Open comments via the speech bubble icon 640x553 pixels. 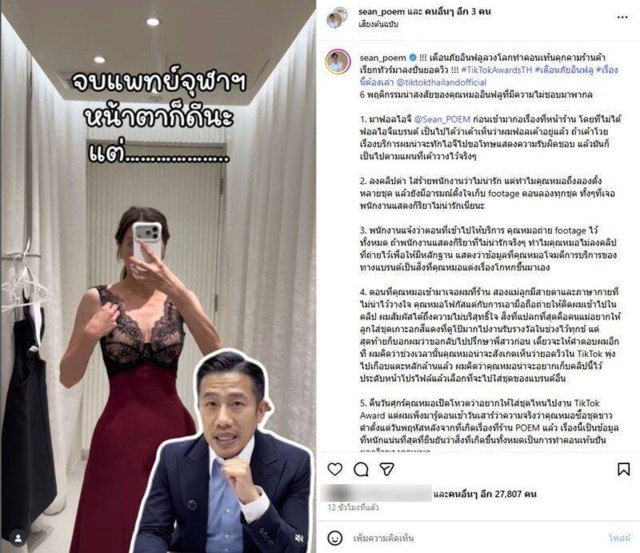(361, 469)
